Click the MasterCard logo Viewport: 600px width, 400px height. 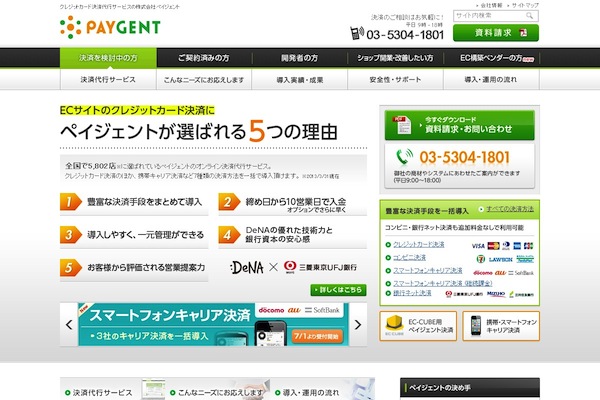[x=494, y=246]
